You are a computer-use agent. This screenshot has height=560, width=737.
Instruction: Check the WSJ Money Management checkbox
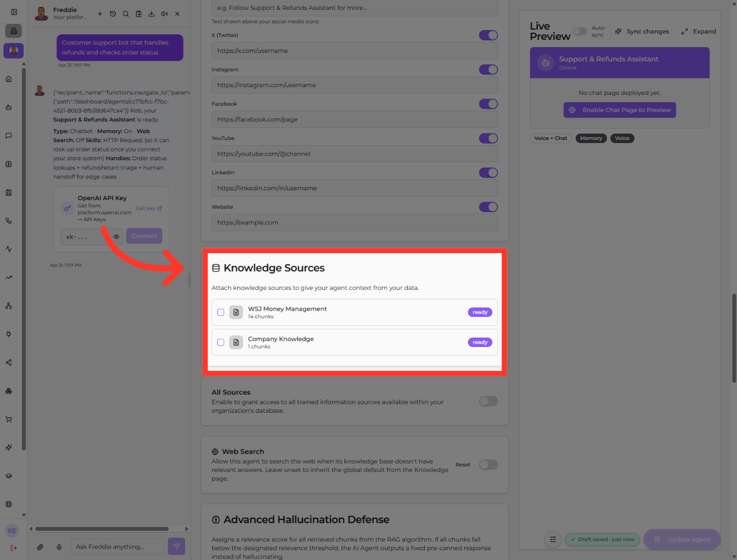[221, 312]
